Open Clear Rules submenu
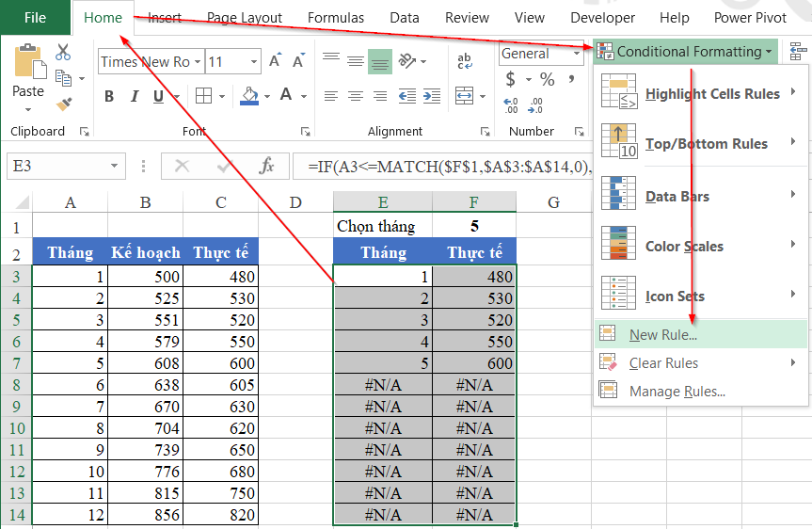Screen dimensions: 812x529 [x=700, y=363]
